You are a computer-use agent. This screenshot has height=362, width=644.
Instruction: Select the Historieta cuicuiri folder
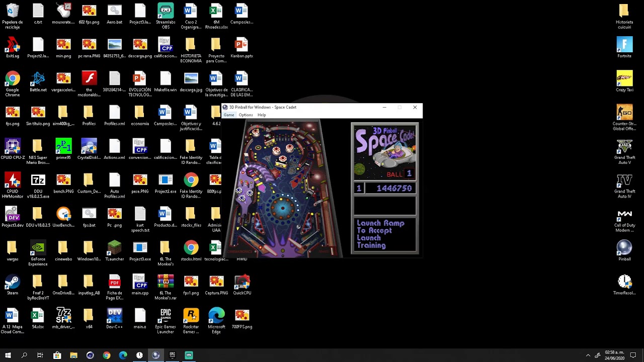[624, 16]
